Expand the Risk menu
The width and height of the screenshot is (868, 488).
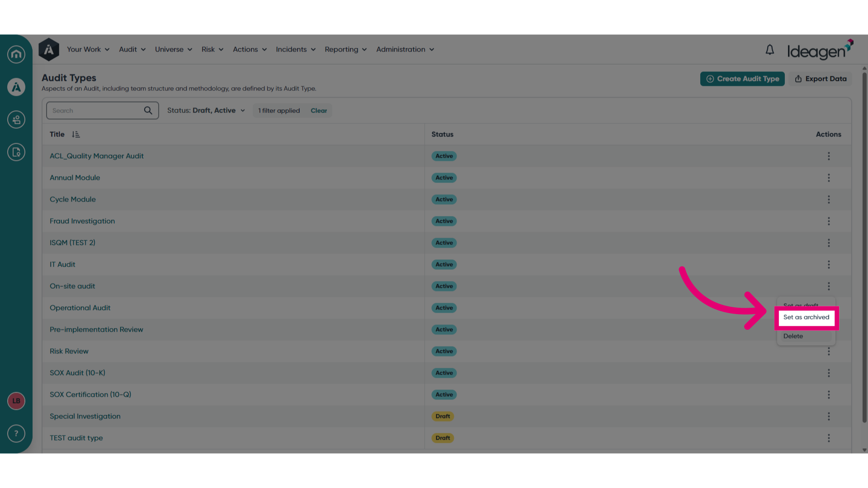(212, 50)
